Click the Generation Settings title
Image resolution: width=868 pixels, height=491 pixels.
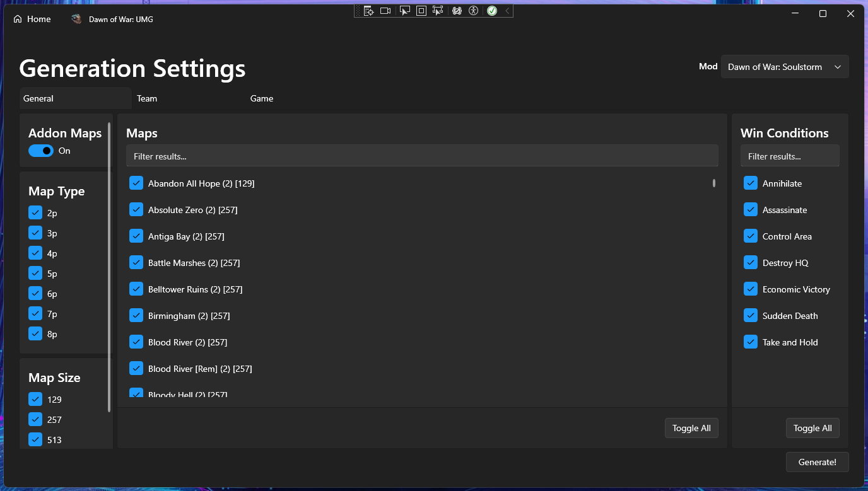pos(132,68)
